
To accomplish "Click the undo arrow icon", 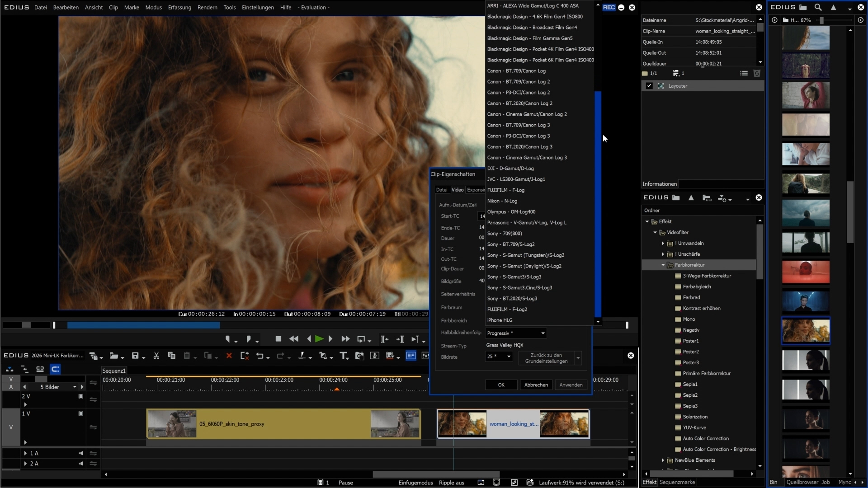I will tap(260, 356).
